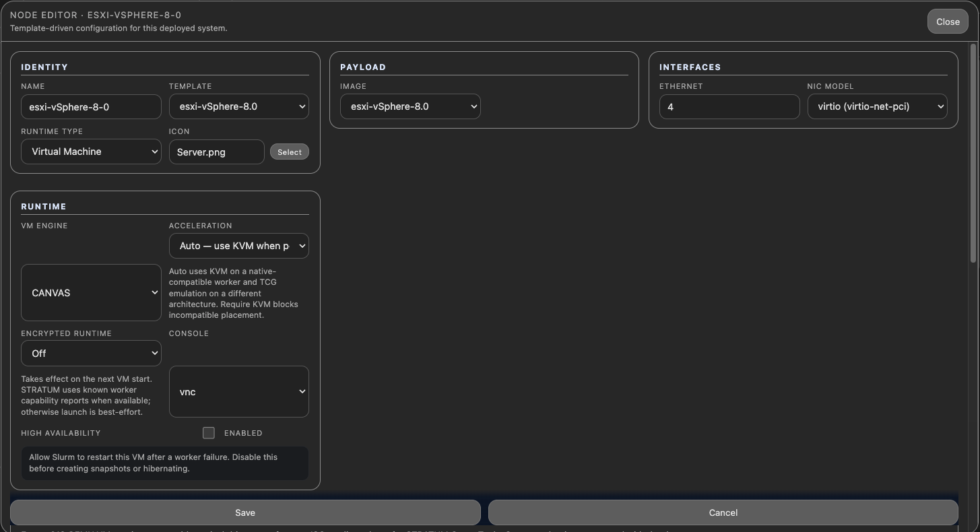Click the NODE EDITOR title text
This screenshot has width=980, height=532.
[x=96, y=15]
